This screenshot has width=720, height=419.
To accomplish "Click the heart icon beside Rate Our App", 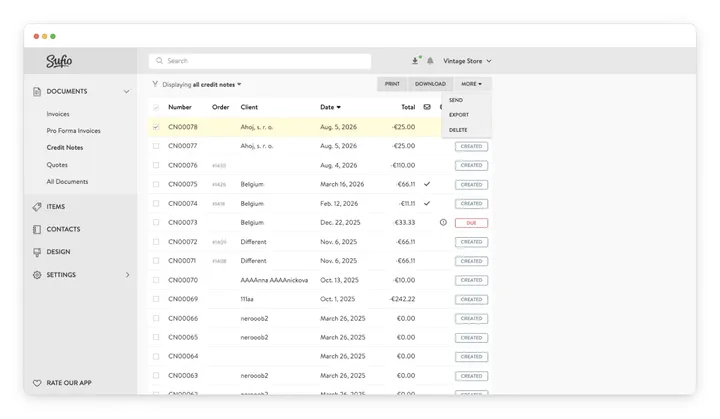I will 37,383.
